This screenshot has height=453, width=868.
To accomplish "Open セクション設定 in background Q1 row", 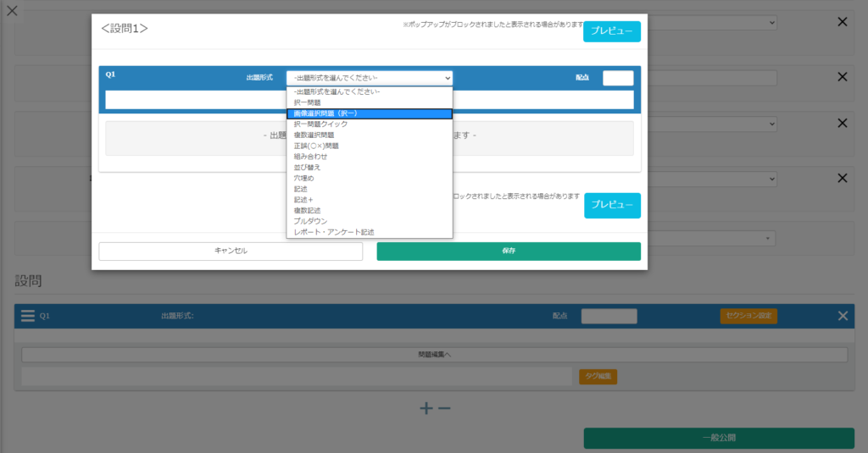I will [748, 316].
